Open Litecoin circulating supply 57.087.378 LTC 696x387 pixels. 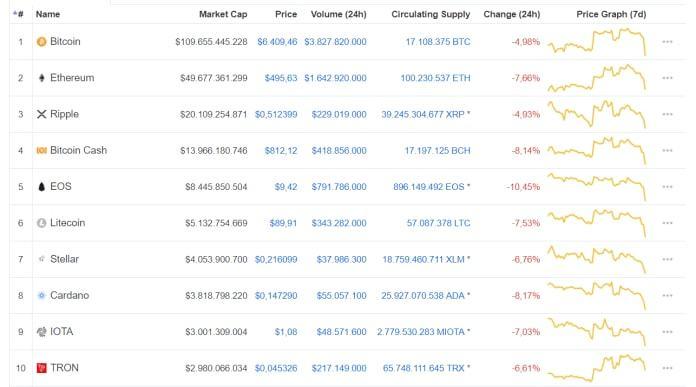(438, 223)
